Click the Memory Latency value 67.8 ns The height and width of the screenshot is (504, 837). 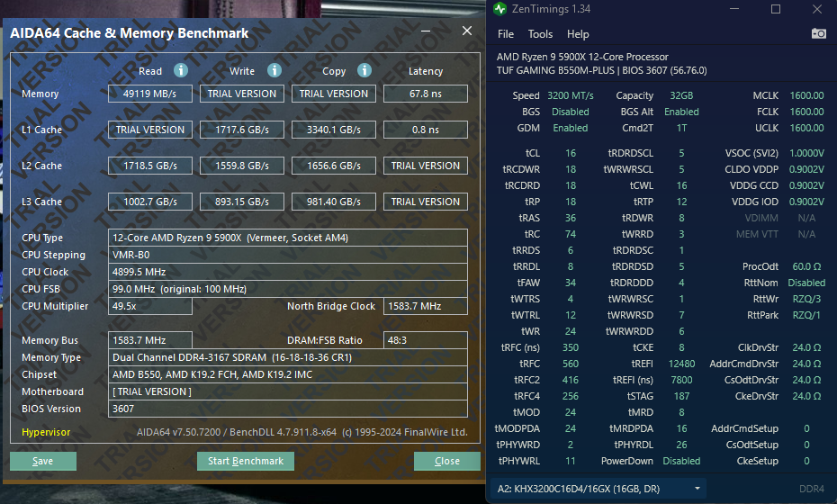(x=426, y=94)
